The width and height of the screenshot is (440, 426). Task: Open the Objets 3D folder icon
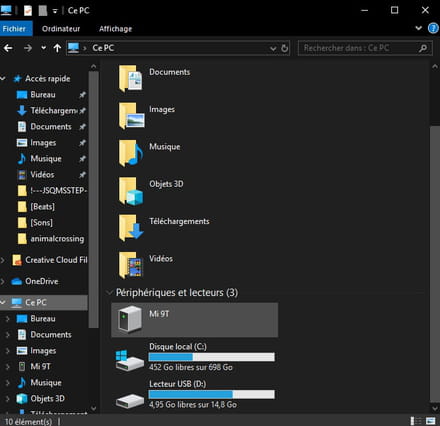pos(131,191)
